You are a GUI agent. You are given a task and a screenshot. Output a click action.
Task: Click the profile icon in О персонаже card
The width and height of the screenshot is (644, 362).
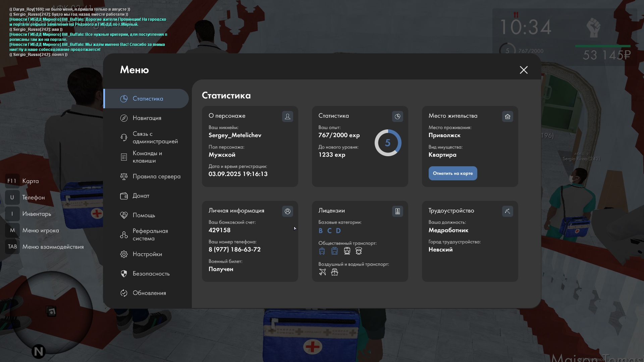(x=287, y=116)
